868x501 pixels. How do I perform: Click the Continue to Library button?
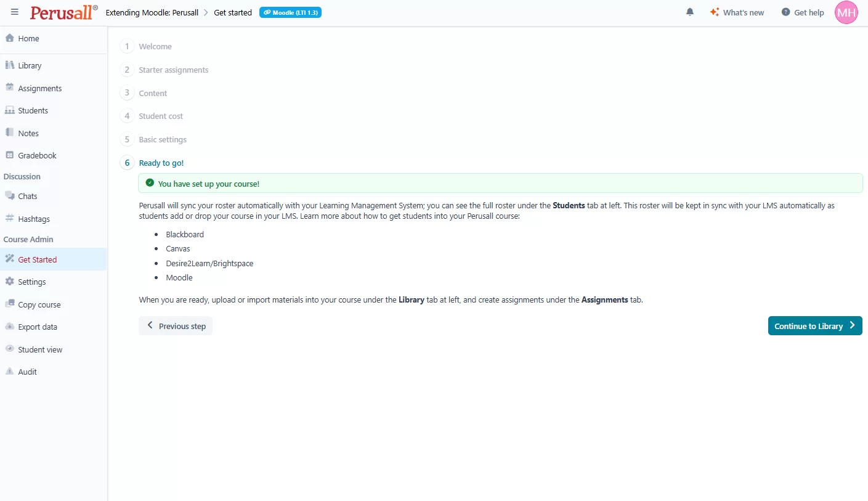(x=814, y=326)
